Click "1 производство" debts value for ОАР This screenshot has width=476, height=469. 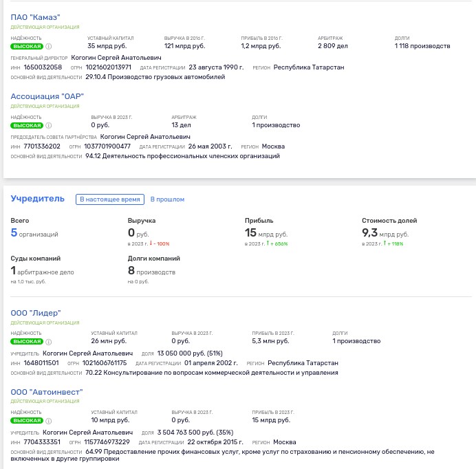pyautogui.click(x=276, y=125)
